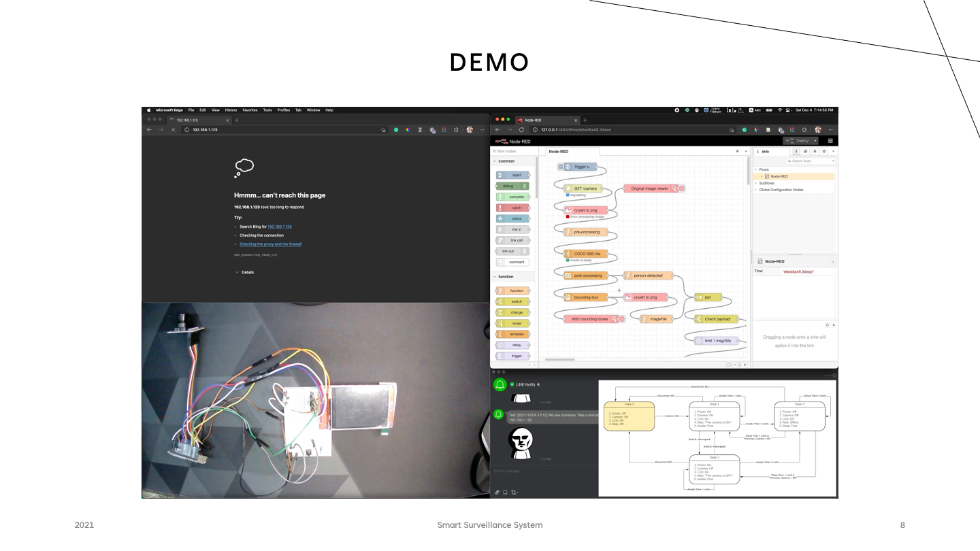Screen dimensions: 980x551
Task: Reload the Node-RED browser page
Action: coord(521,129)
